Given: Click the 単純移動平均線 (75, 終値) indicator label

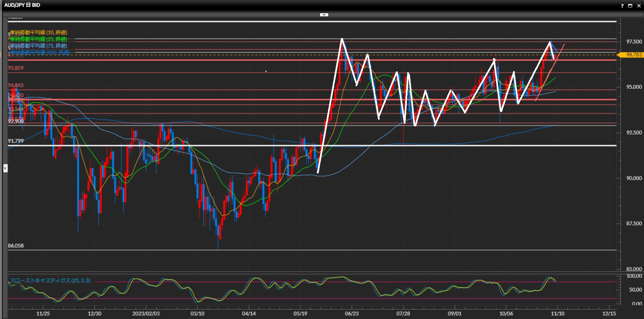Looking at the screenshot, I should tap(39, 46).
